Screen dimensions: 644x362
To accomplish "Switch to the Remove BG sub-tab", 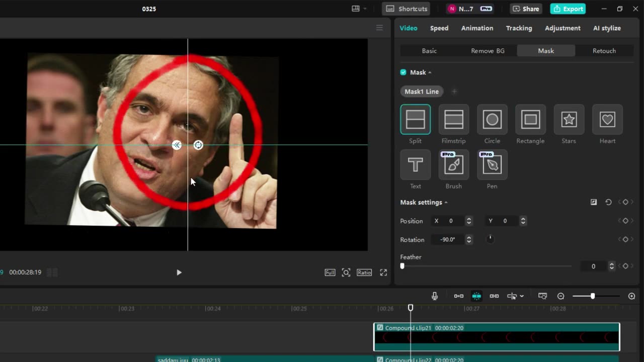I will [488, 51].
